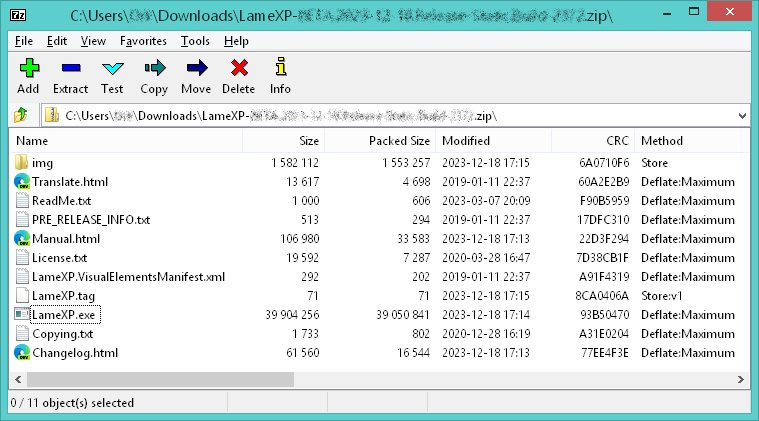The width and height of the screenshot is (759, 421).
Task: Select the Manual.html file name
Action: coord(66,239)
